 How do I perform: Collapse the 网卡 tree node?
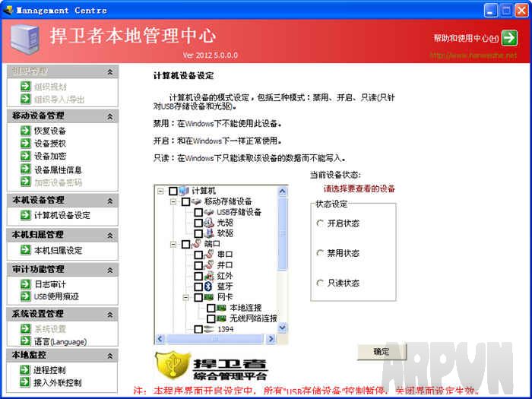click(x=186, y=298)
